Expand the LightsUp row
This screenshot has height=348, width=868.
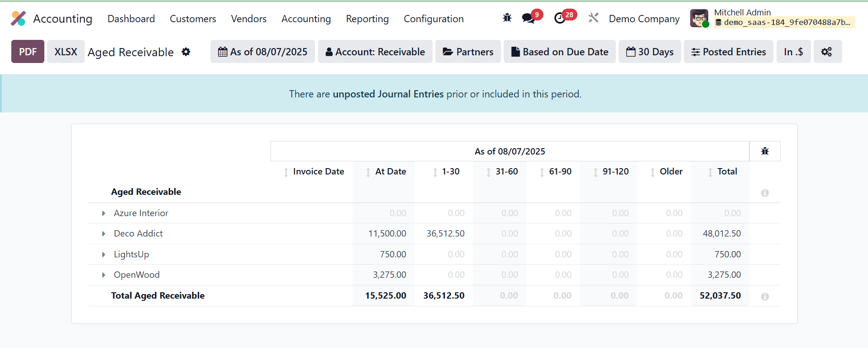104,255
